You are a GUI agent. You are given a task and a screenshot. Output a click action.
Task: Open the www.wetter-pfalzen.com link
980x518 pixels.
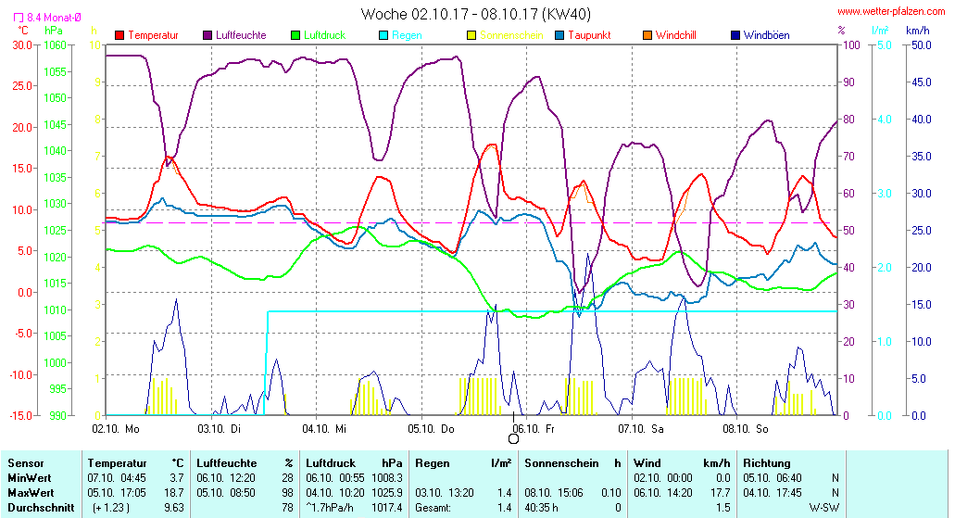[891, 11]
